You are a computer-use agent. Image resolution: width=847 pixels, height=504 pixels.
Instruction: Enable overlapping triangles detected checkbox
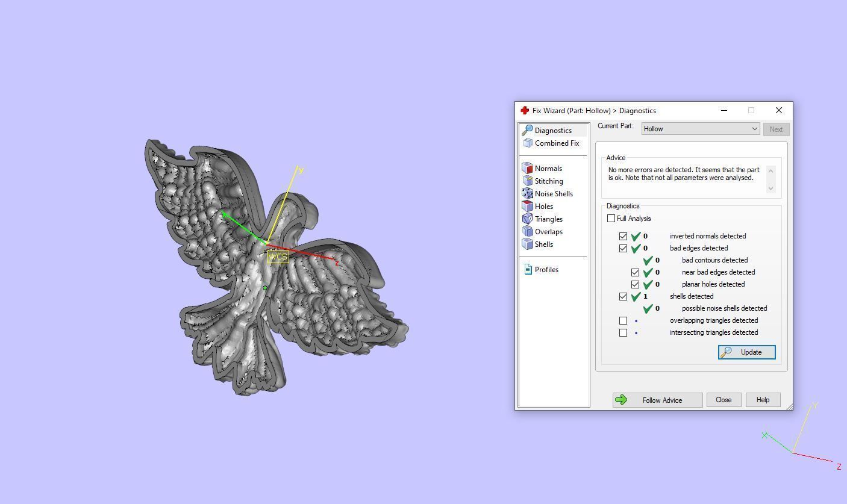[624, 320]
